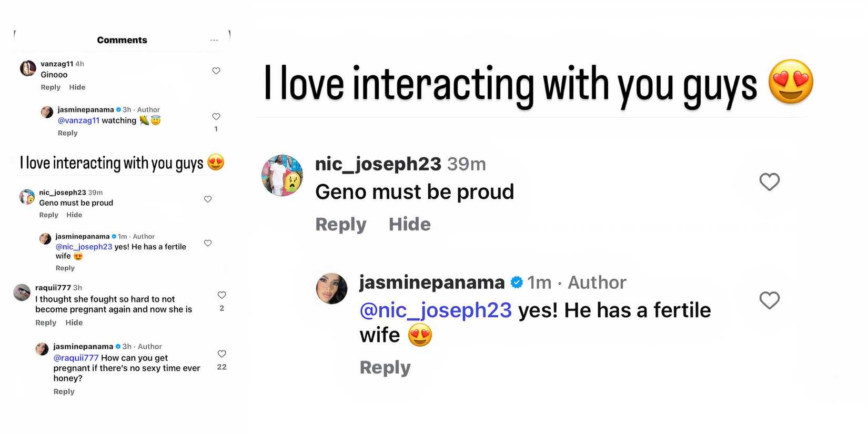Tap the heart on the small 'fertile wife' reply

tap(208, 243)
